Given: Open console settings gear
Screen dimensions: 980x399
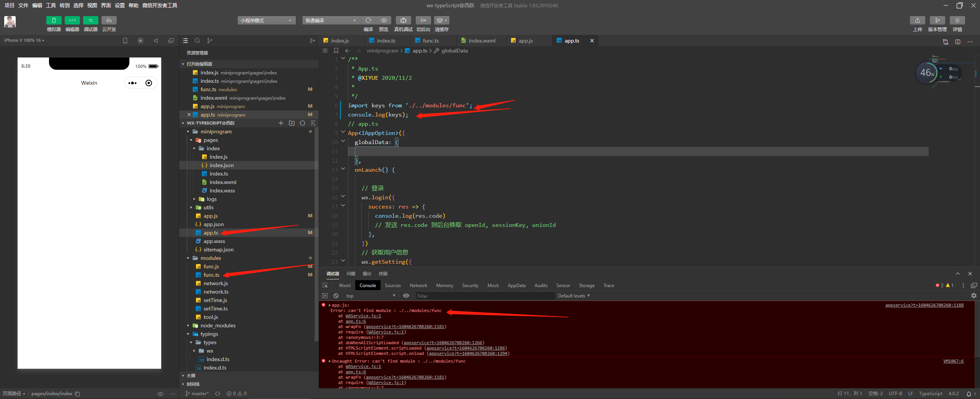Looking at the screenshot, I should [974, 296].
